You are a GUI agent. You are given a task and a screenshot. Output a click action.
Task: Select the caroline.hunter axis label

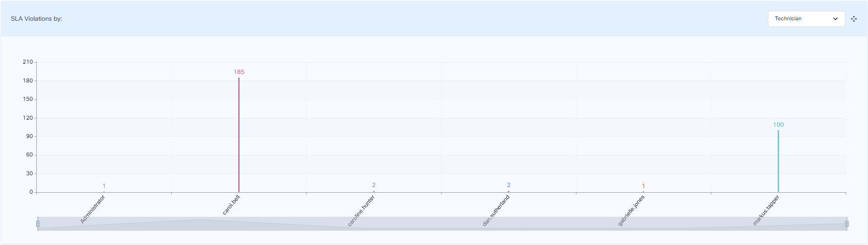click(x=361, y=211)
